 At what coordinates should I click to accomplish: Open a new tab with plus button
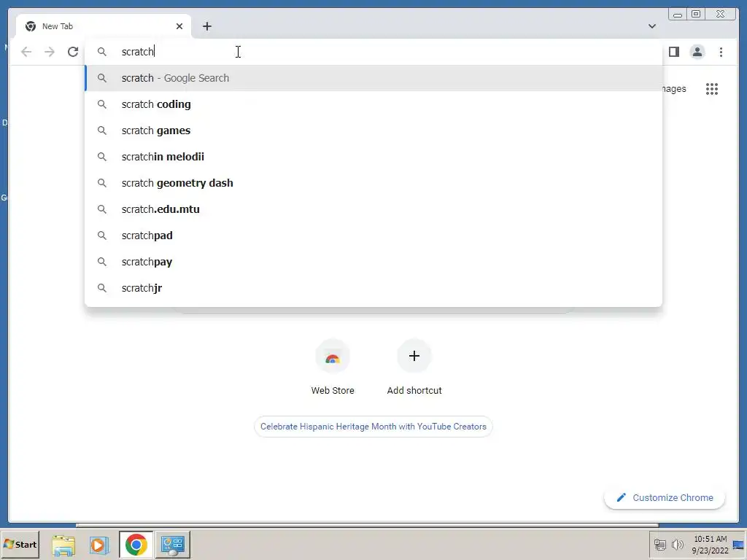pyautogui.click(x=206, y=26)
